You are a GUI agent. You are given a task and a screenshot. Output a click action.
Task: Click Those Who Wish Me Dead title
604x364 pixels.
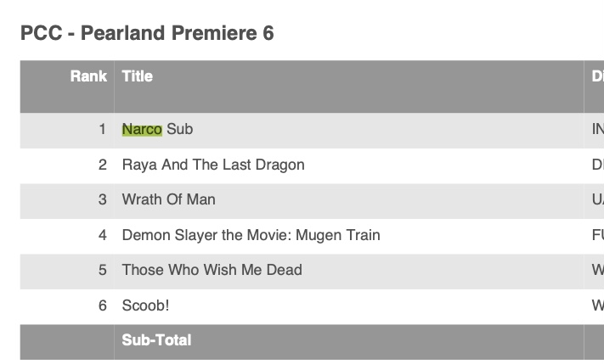click(212, 270)
